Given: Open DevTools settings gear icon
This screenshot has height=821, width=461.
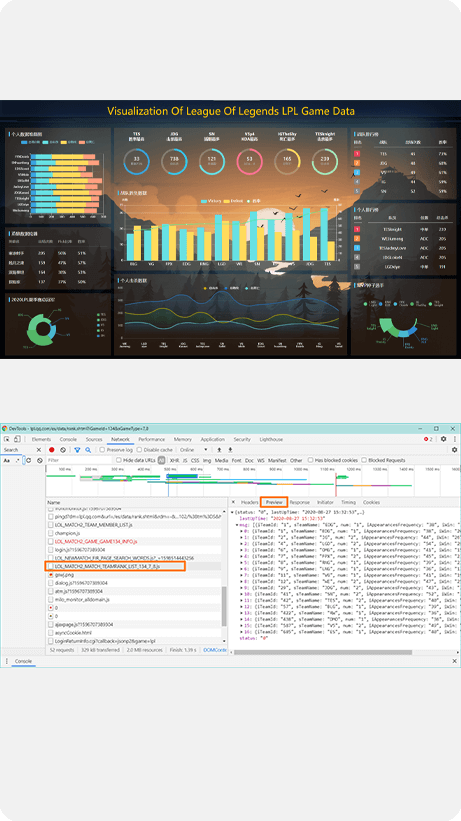Looking at the screenshot, I should click(x=443, y=439).
